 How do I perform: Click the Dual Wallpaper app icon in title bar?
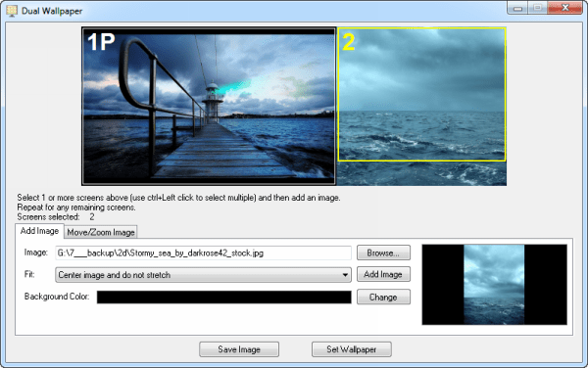click(12, 11)
